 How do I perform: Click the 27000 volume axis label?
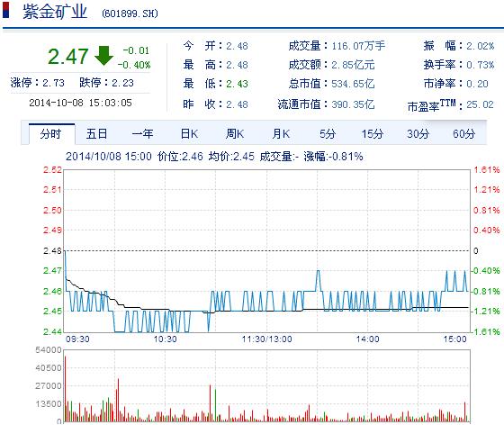tap(49, 385)
